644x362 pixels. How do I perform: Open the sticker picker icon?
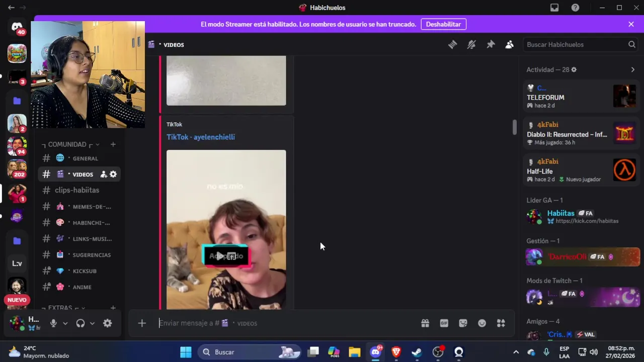click(463, 323)
